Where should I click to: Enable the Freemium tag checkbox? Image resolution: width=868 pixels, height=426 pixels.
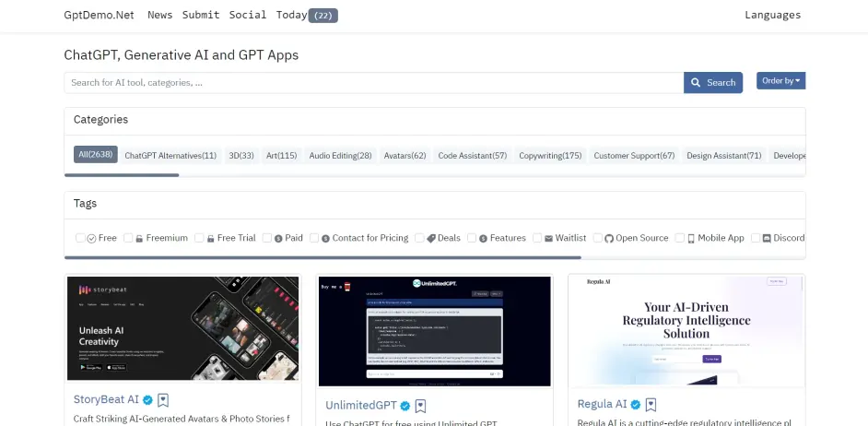tap(128, 238)
